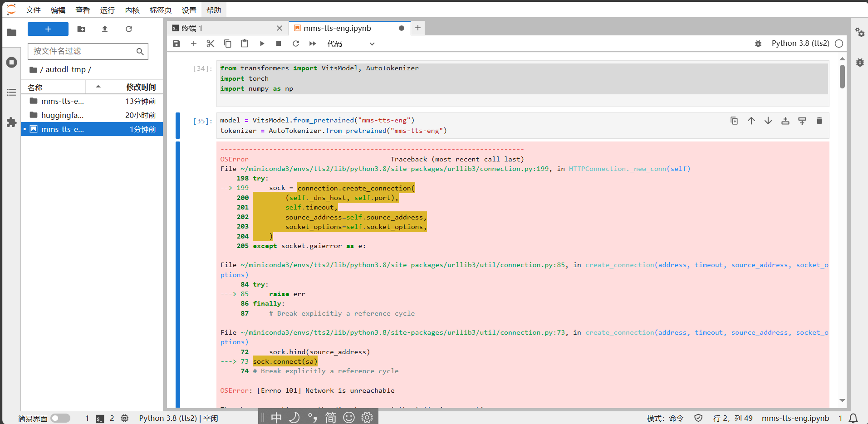Open the table of contents panel
This screenshot has height=424, width=868.
[11, 93]
